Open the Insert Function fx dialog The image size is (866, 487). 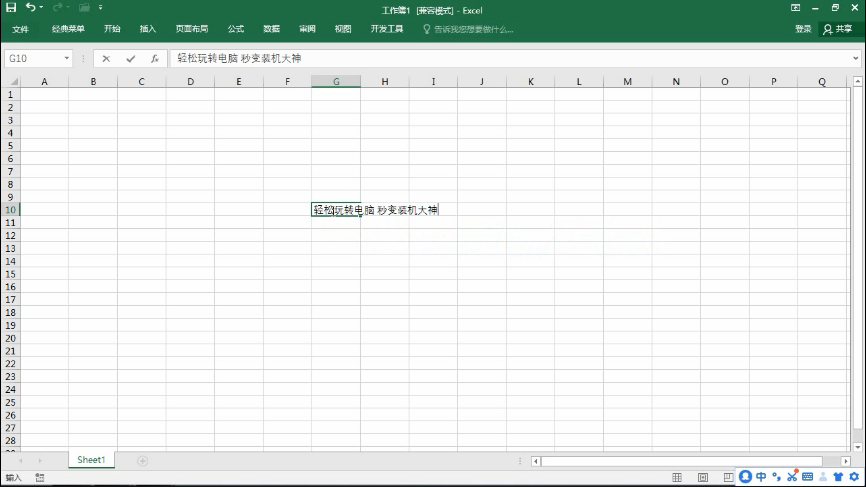point(154,59)
